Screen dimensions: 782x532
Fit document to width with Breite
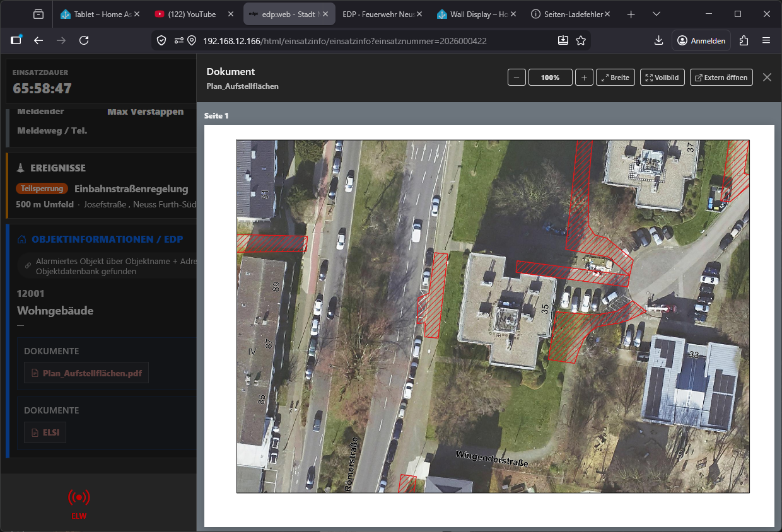[615, 78]
